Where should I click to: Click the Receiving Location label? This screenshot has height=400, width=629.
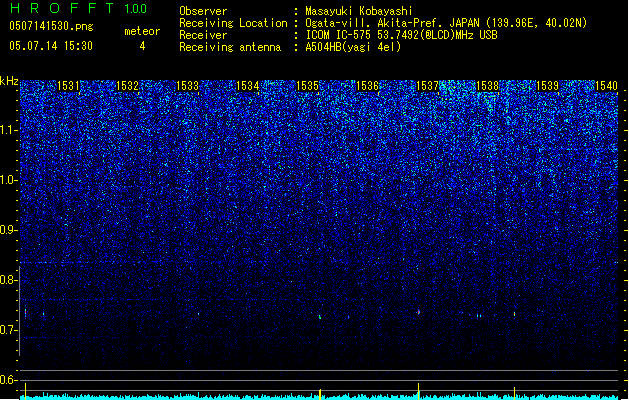[233, 23]
